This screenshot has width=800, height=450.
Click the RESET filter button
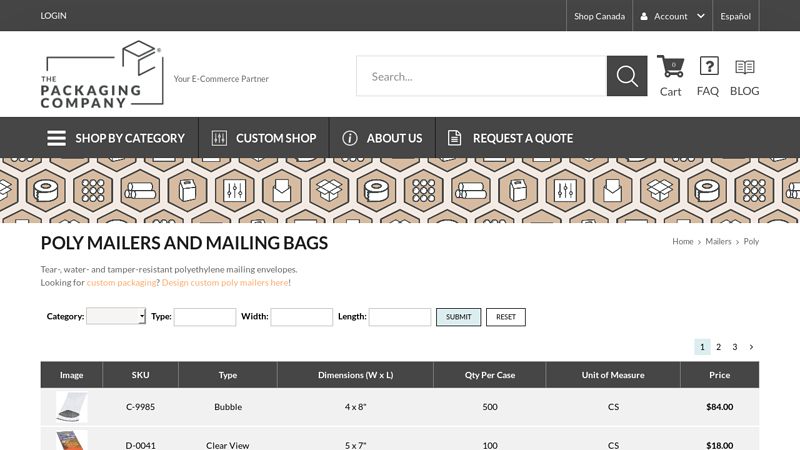coord(506,317)
